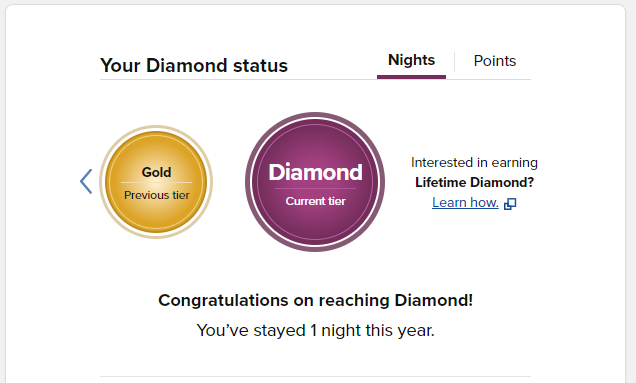Click the purple underline beneath the Nights tab
The image size is (636, 383).
411,77
